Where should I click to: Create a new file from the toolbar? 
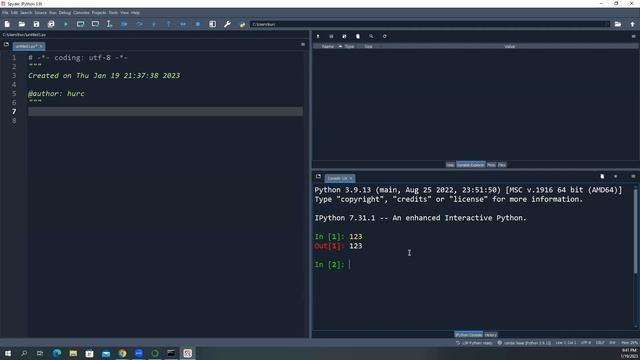pos(7,24)
